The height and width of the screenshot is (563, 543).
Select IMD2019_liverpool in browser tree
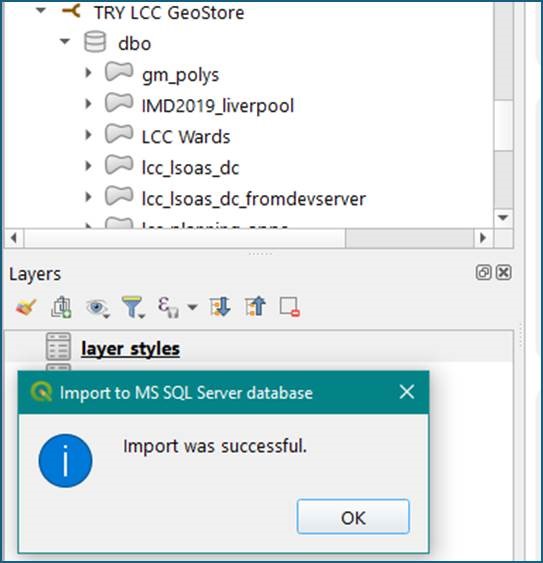click(x=218, y=106)
